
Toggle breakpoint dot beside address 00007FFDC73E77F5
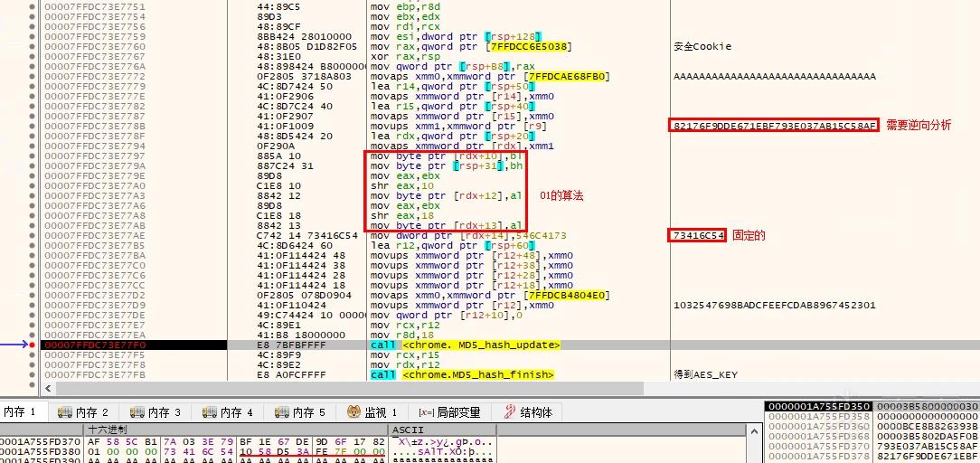click(x=32, y=354)
